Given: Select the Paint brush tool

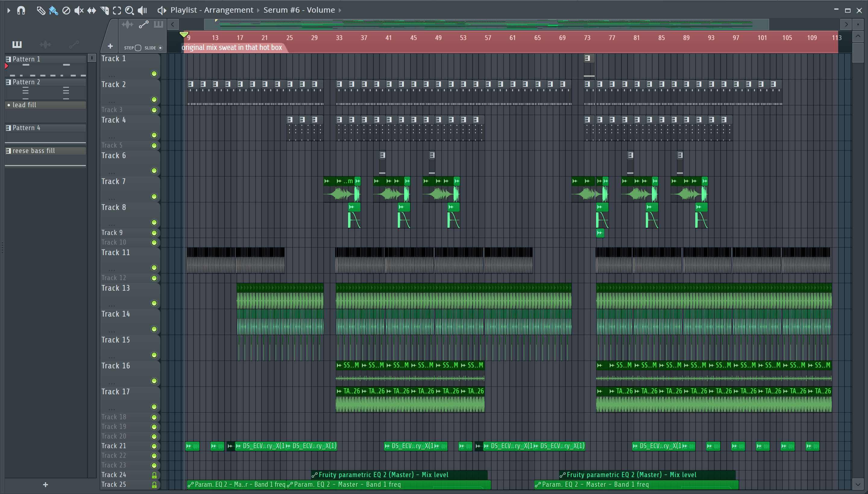Looking at the screenshot, I should (53, 11).
